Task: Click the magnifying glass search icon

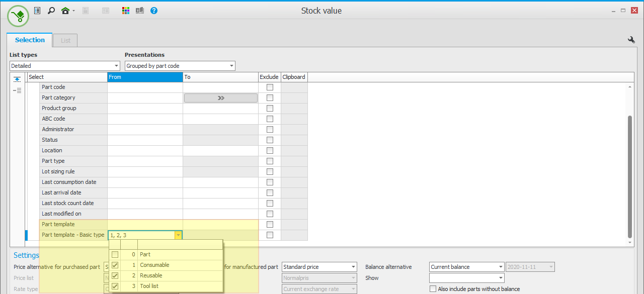Action: [51, 11]
